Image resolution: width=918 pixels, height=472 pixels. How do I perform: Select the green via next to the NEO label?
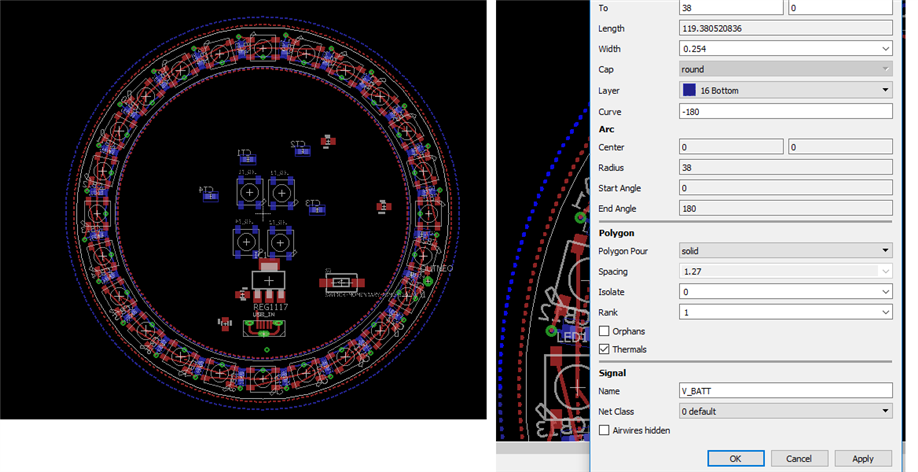coord(428,281)
